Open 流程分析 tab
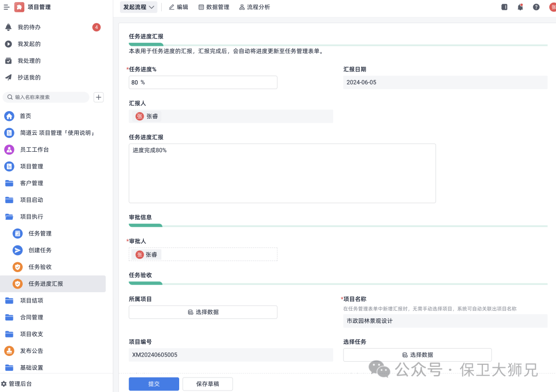 (x=254, y=7)
